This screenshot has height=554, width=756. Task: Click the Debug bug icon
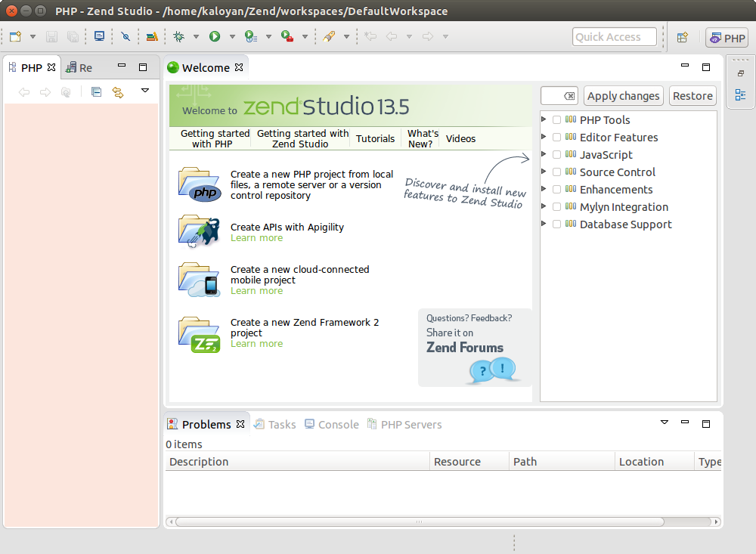tap(179, 36)
